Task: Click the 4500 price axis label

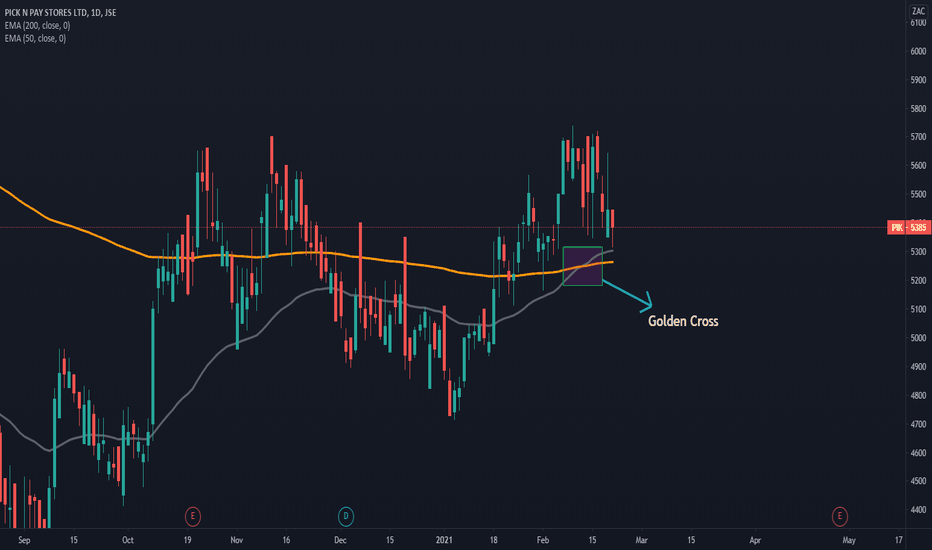Action: click(x=918, y=481)
